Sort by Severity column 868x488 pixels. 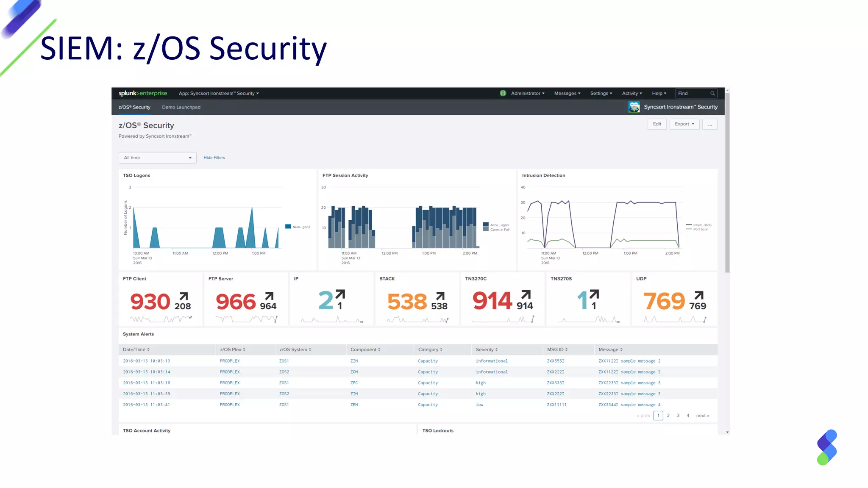click(x=487, y=349)
